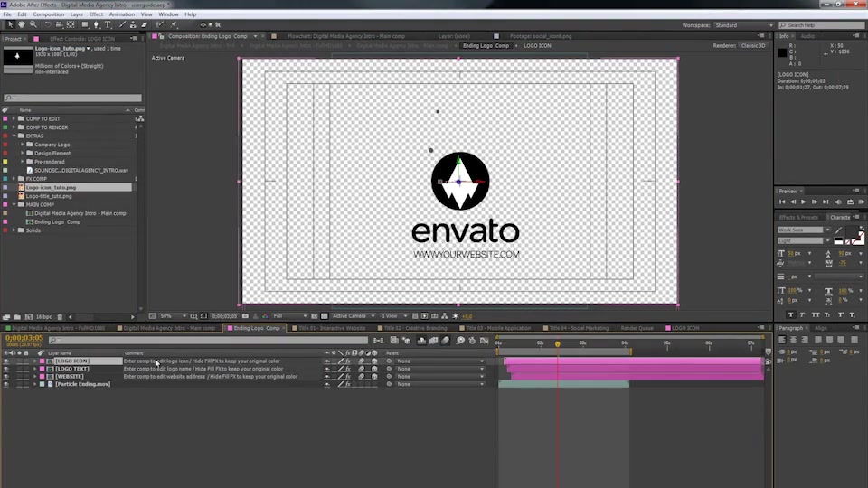Toggle faux italic in Character panel

click(x=803, y=314)
